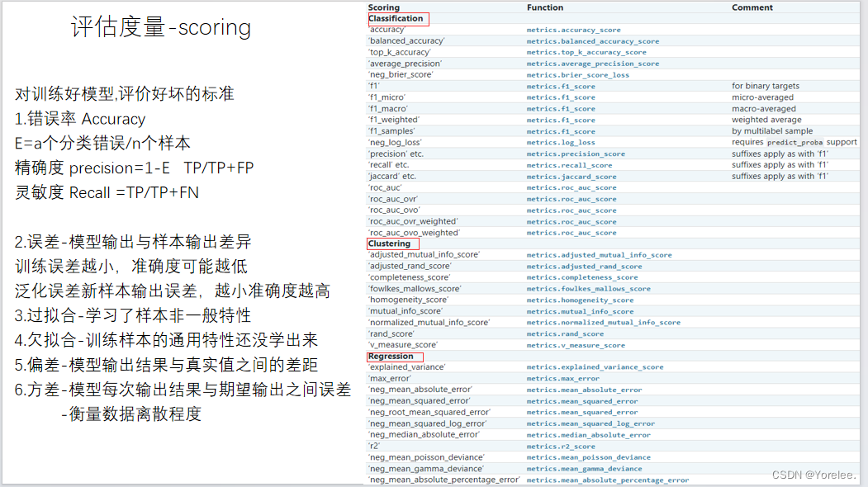Open the metrics.mutual_info_score link
868x487 pixels.
580,311
